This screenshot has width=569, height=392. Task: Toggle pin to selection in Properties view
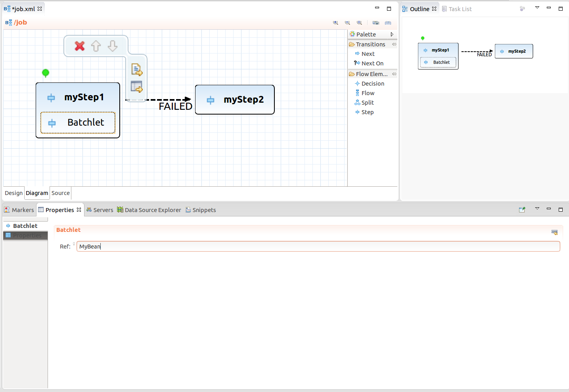pyautogui.click(x=522, y=210)
